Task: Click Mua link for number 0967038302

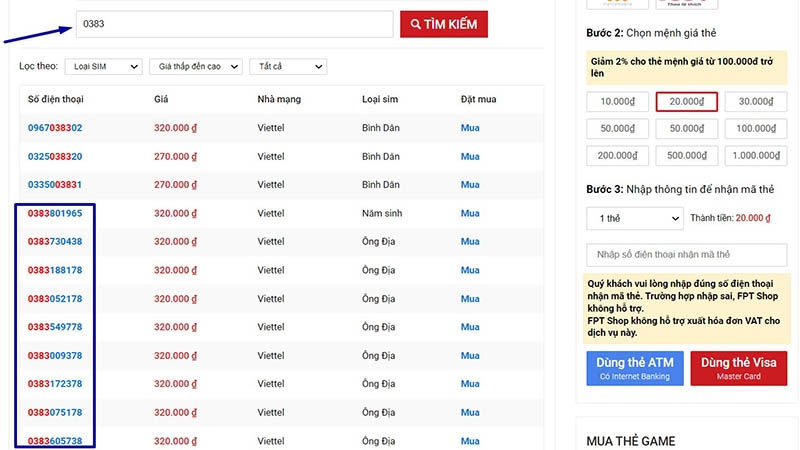Action: click(470, 128)
